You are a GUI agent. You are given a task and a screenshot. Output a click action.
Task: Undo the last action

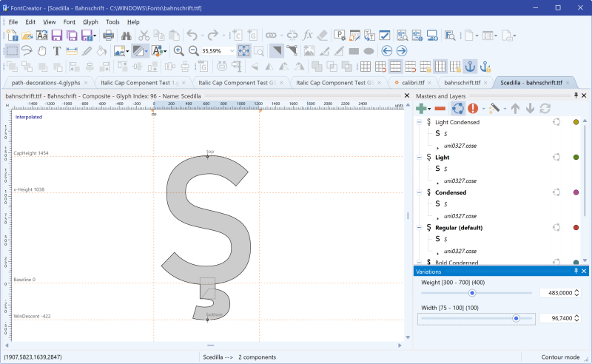192,36
